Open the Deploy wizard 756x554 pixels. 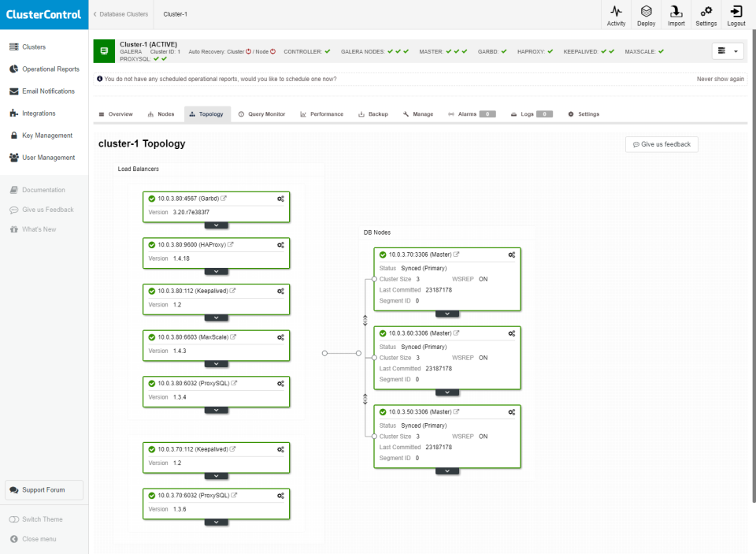646,16
